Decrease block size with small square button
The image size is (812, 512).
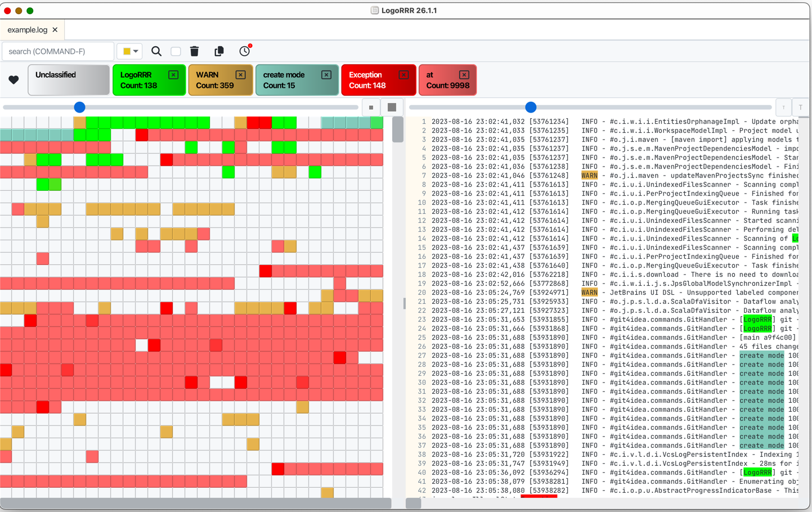pos(371,107)
